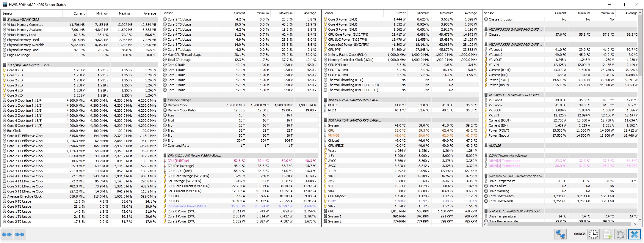Start logging with the sheet-plus icon
This screenshot has width=644, height=243.
pos(607,234)
